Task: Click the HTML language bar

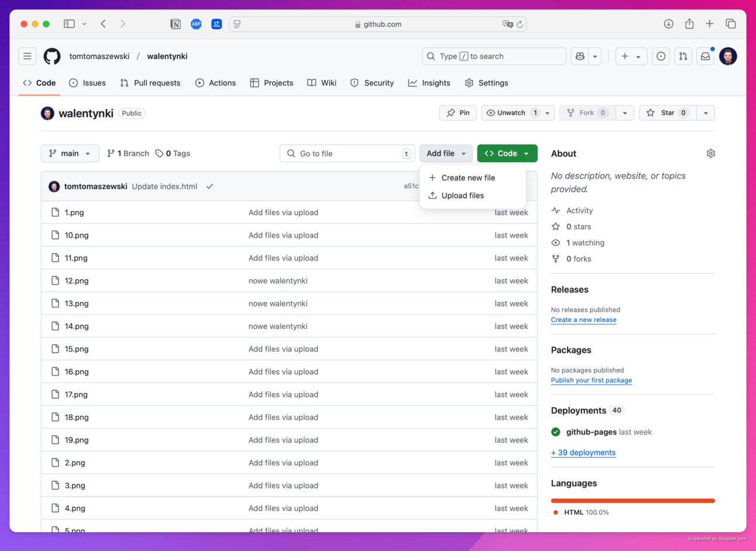Action: point(633,501)
